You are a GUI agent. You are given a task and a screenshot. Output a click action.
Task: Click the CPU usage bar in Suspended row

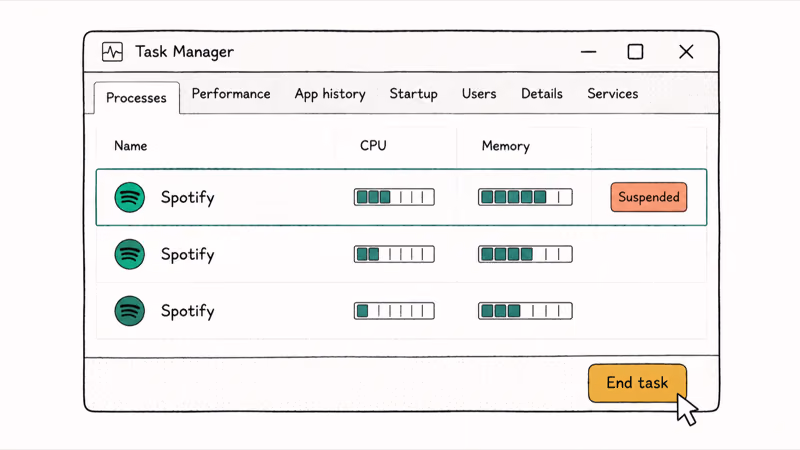[394, 197]
